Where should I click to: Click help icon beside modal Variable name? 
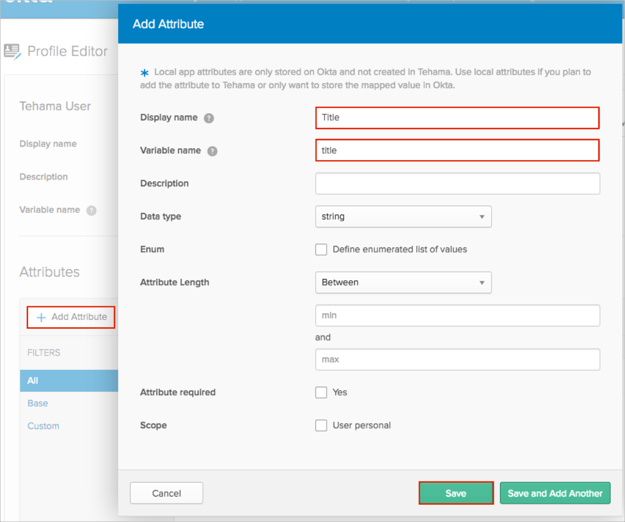(212, 151)
